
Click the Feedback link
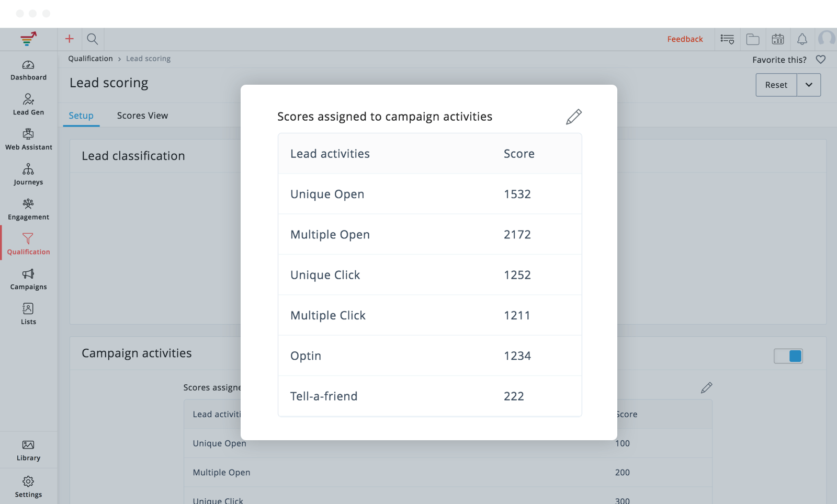point(685,39)
